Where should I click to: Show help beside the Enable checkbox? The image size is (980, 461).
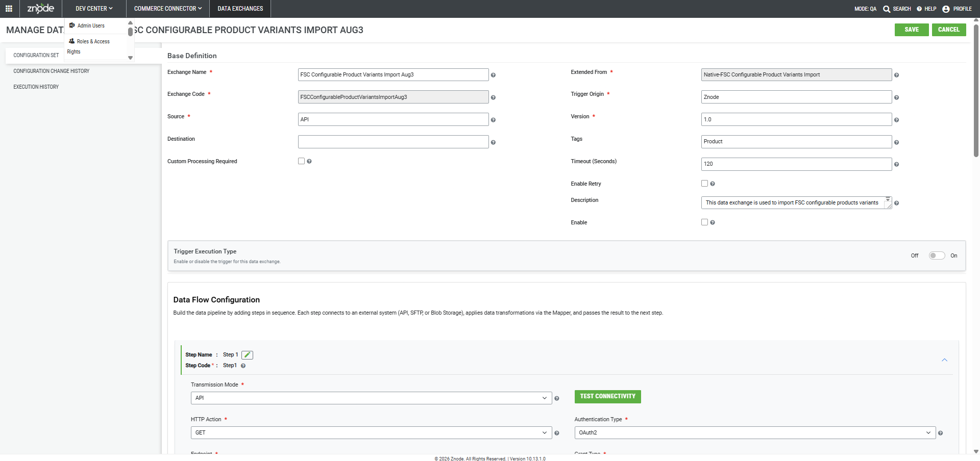coord(713,223)
